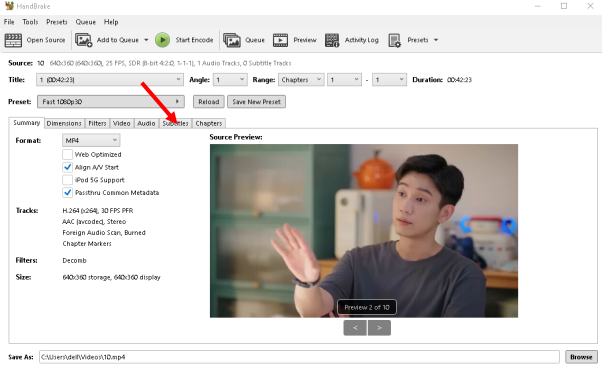
Task: Open the Activity Log icon
Action: 332,40
